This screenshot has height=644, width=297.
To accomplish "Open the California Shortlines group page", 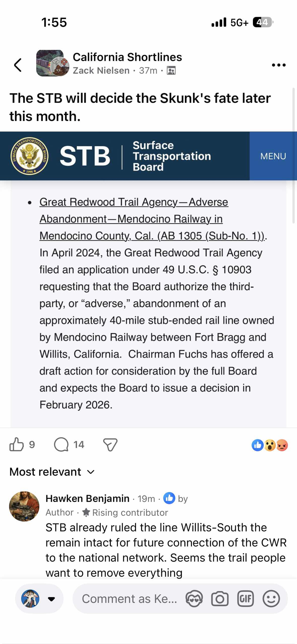I will 127,57.
